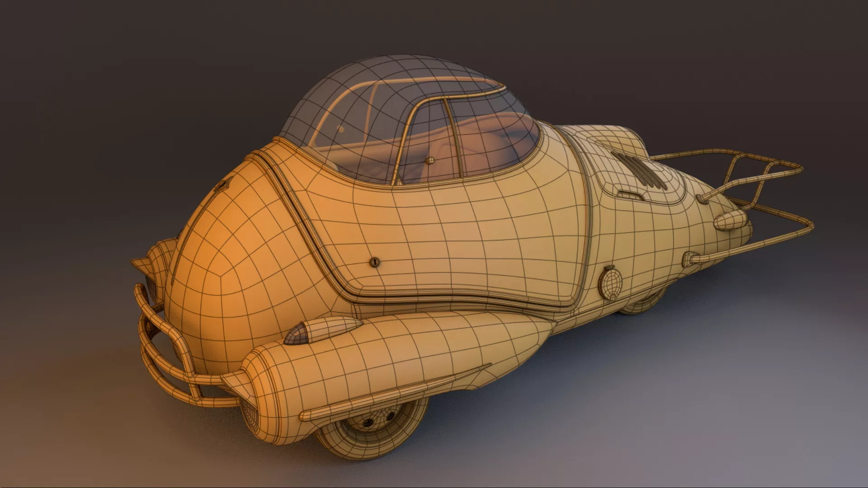
Task: Select the hood emblem on the nose
Action: 223,185
